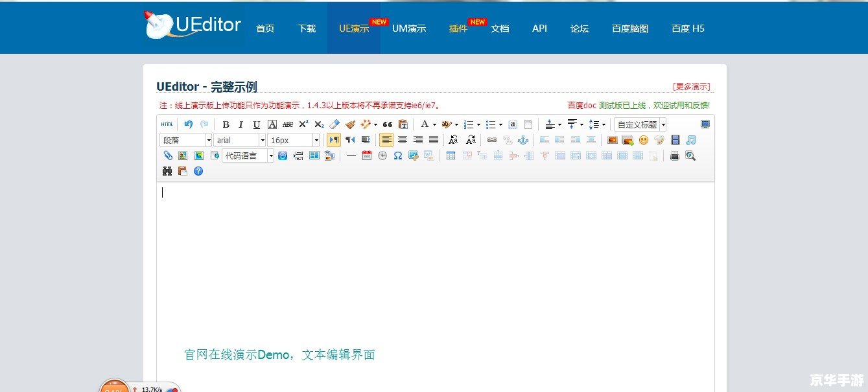Viewport: 868px width, 392px height.
Task: Toggle underline formatting
Action: pos(257,124)
